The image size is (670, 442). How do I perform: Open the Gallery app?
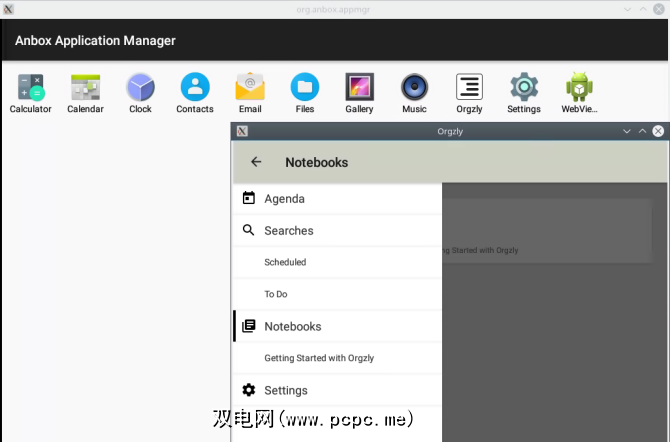[359, 88]
